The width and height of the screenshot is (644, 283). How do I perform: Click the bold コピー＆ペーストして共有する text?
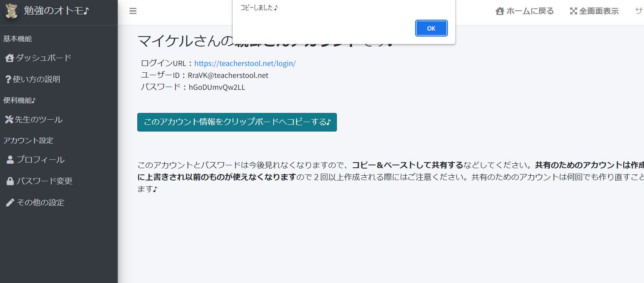point(408,165)
